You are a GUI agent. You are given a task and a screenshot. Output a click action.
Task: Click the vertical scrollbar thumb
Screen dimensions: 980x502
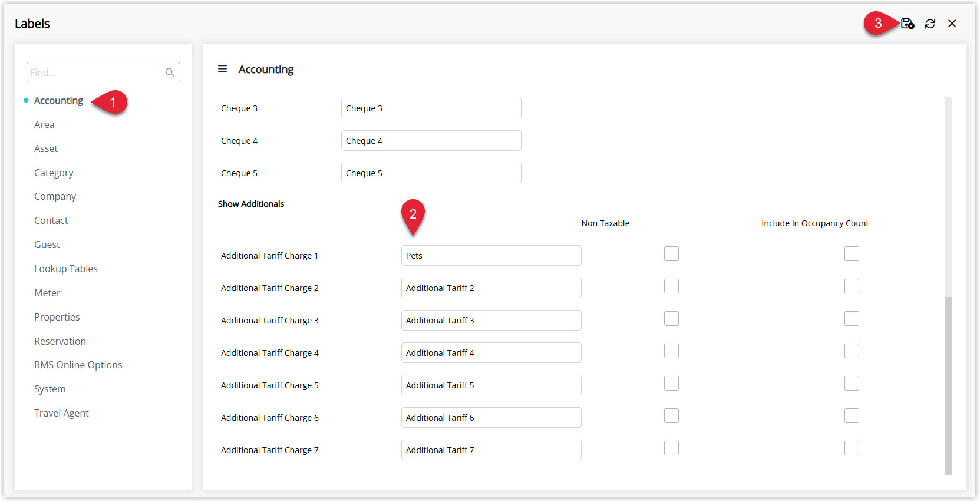(948, 385)
